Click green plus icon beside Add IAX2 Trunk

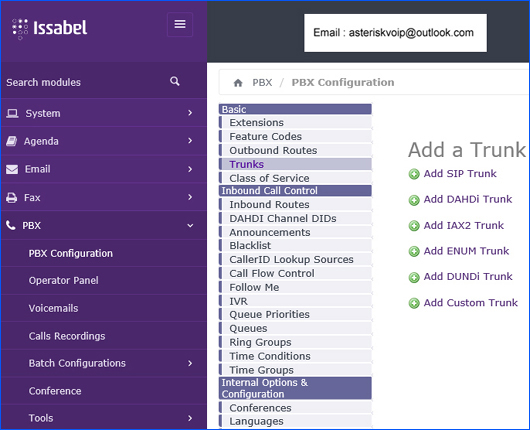tap(414, 225)
